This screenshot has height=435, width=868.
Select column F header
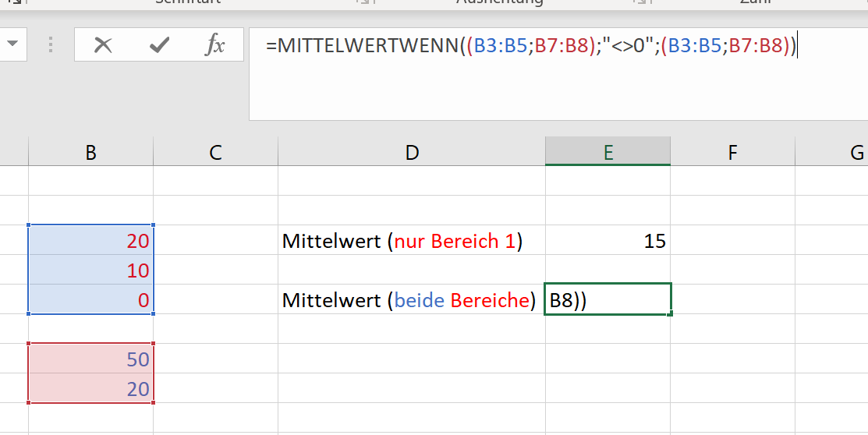pos(732,153)
